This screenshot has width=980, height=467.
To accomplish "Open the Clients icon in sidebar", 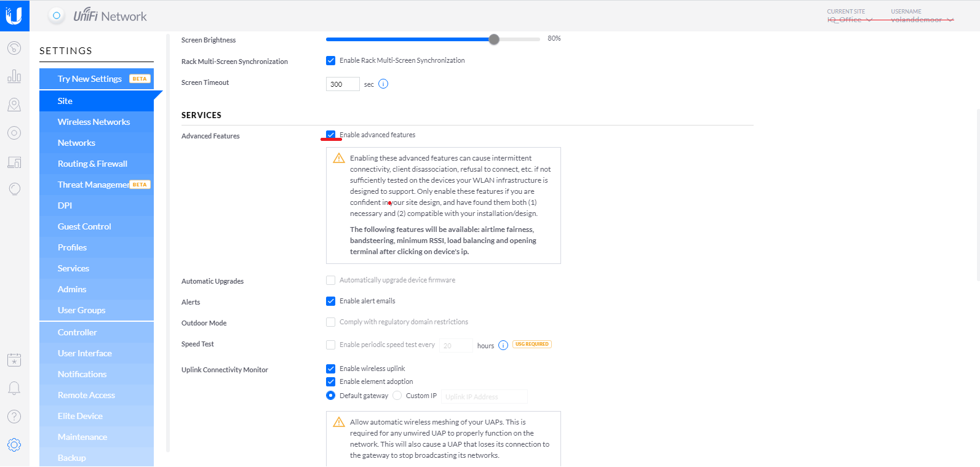I will click(14, 162).
